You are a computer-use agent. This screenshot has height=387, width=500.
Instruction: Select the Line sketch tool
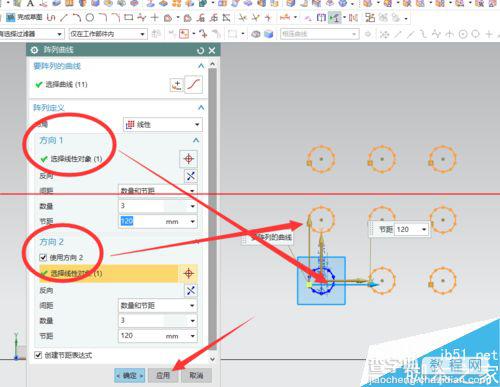(63, 17)
